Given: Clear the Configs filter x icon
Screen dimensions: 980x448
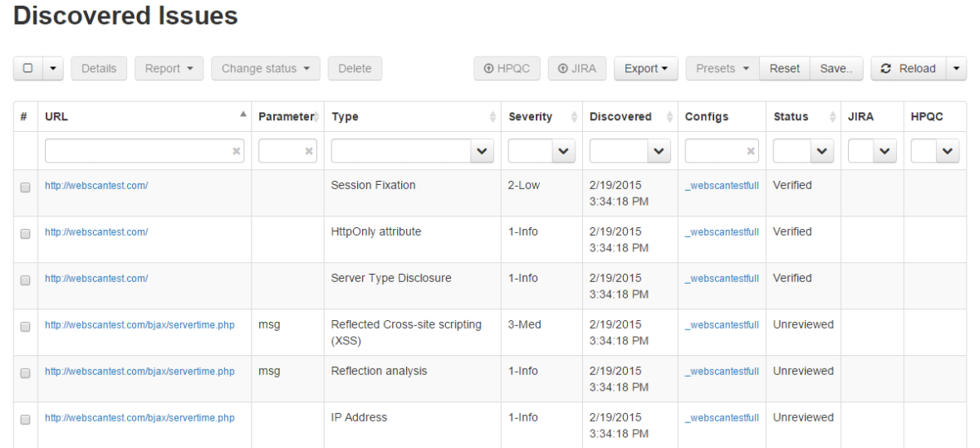Looking at the screenshot, I should coord(751,151).
